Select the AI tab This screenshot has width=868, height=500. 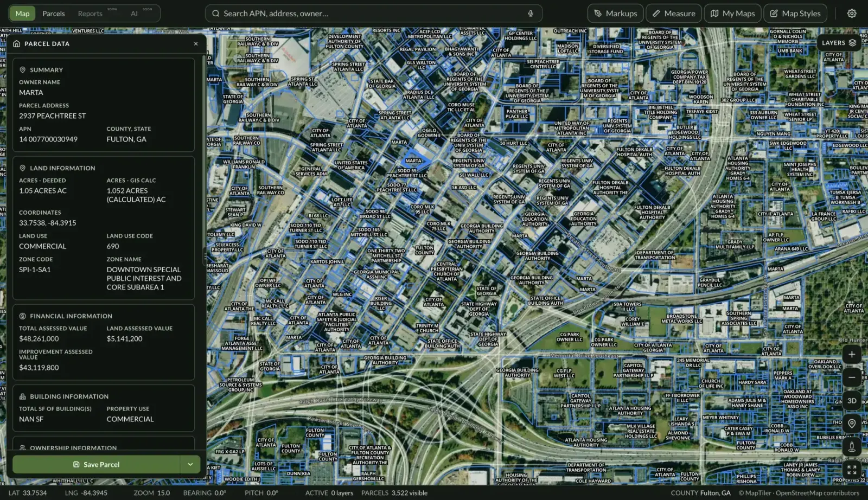click(x=134, y=14)
